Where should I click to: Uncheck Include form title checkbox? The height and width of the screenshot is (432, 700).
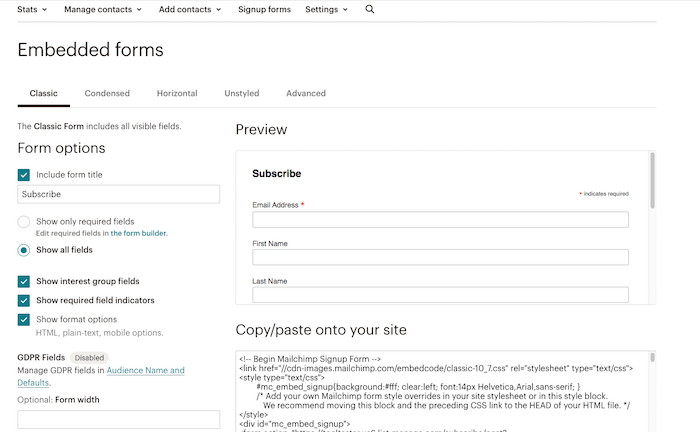pyautogui.click(x=24, y=174)
